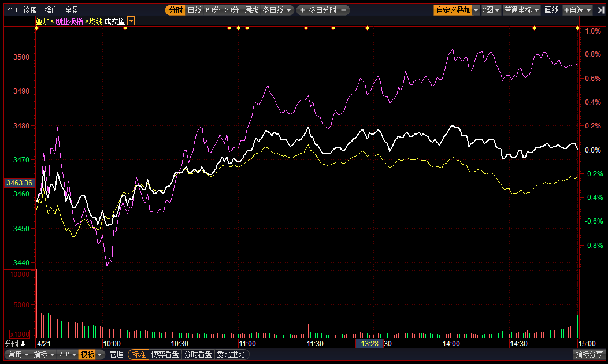
Task: Click the minus icon after 多日分时
Action: 344,10
